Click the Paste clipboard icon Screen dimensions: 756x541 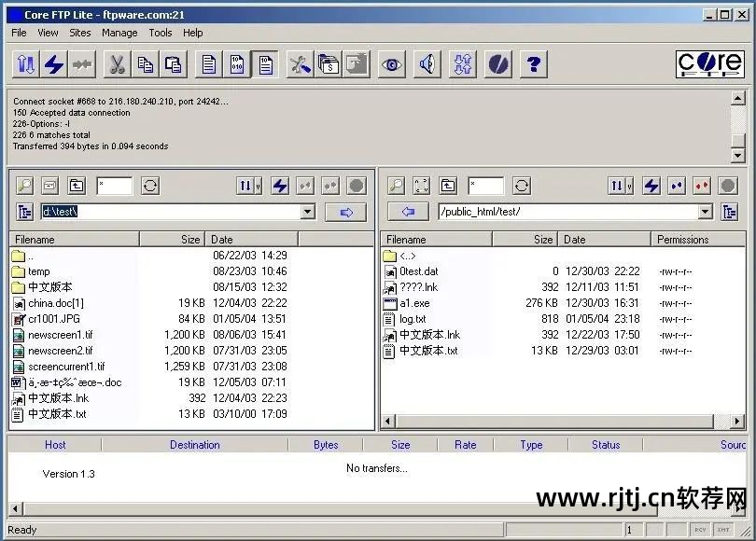173,64
